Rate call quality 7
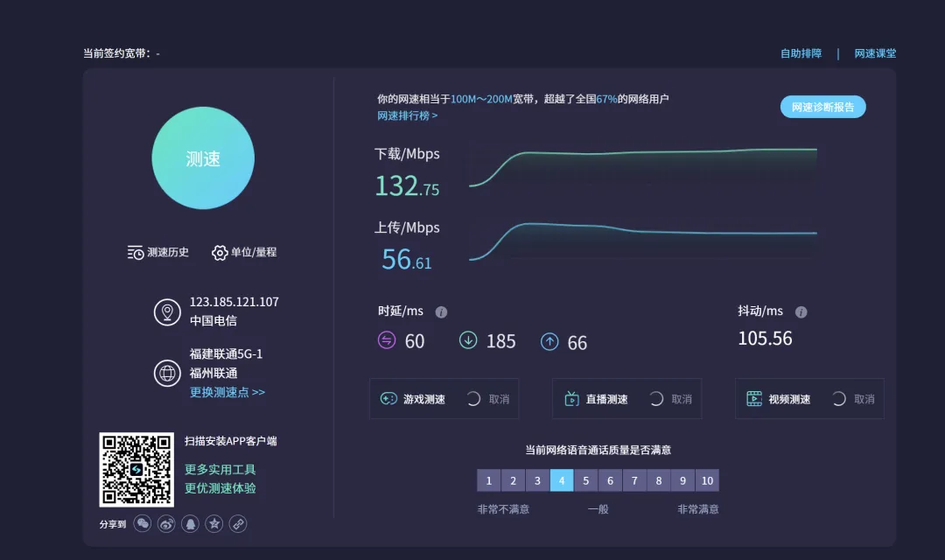 pos(634,480)
